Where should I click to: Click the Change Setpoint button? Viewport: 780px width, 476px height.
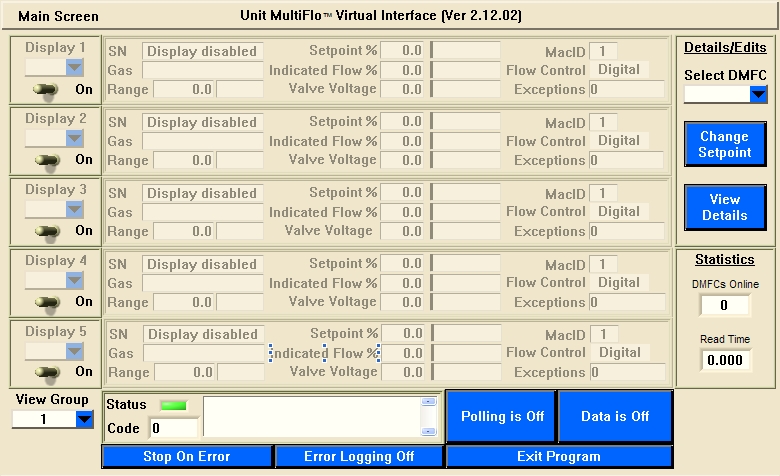(725, 144)
